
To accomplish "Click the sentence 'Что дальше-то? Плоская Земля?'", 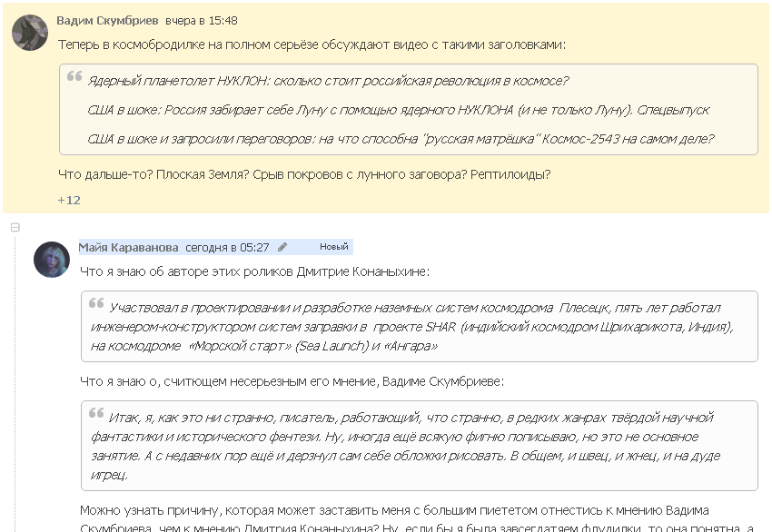I will coord(304,174).
